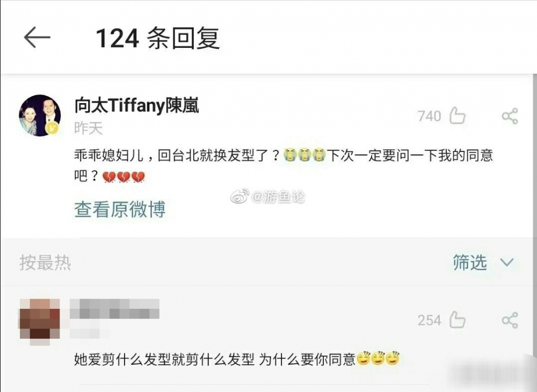Tap the 昨天 timestamp
Screen dimensions: 537x392
click(x=89, y=128)
